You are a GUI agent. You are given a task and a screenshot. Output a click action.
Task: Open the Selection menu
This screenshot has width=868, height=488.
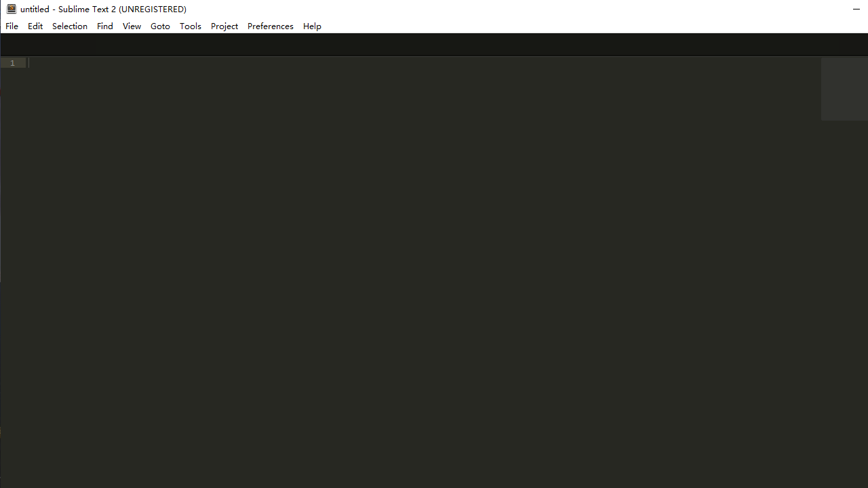click(70, 26)
